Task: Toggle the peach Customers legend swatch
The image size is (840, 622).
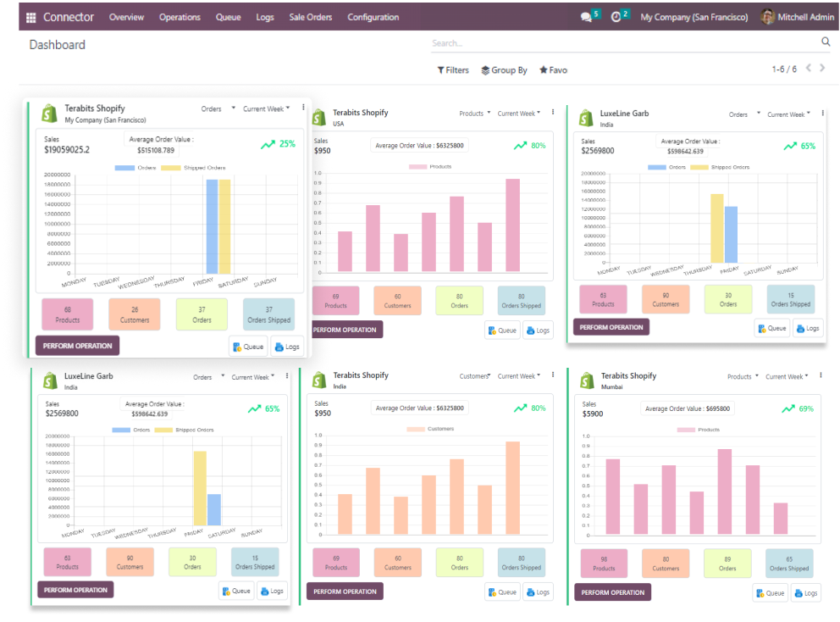Action: (416, 429)
